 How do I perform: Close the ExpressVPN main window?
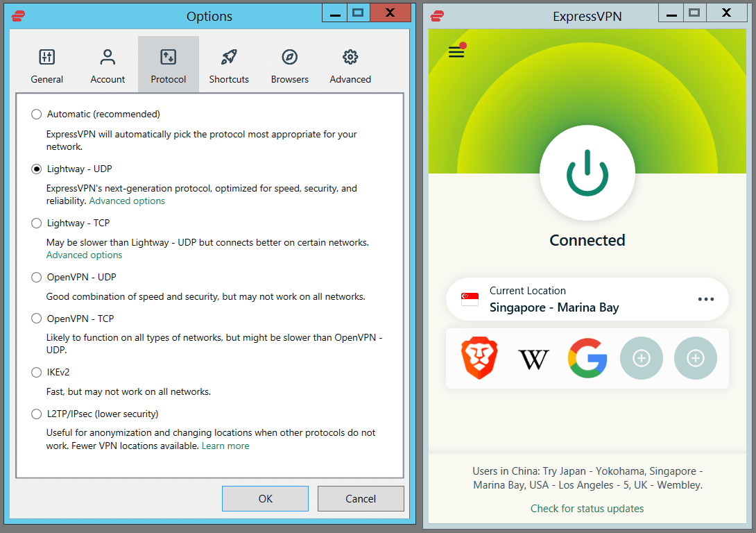[x=727, y=13]
